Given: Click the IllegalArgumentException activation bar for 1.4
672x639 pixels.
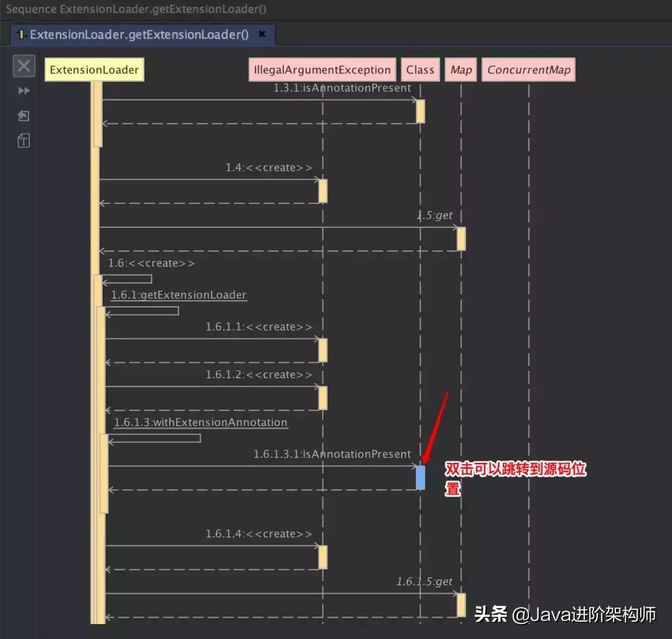Looking at the screenshot, I should coord(323,191).
